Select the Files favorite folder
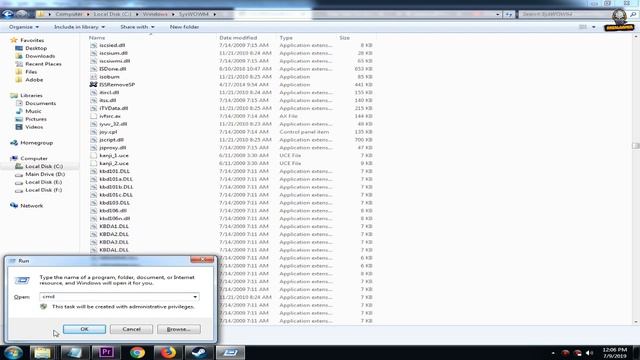Viewport: 640px width, 360px height. [x=31, y=72]
